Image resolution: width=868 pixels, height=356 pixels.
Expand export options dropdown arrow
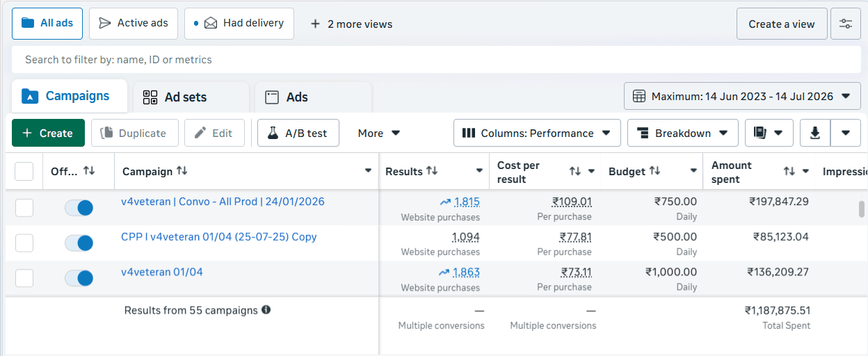click(x=846, y=133)
